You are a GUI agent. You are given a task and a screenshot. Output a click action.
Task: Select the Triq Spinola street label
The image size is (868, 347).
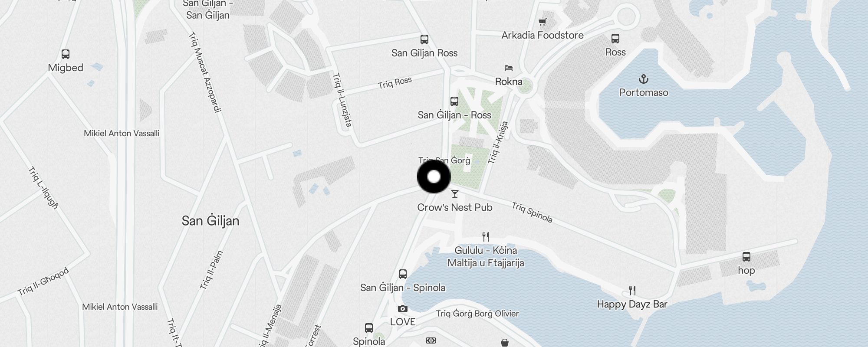[532, 213]
